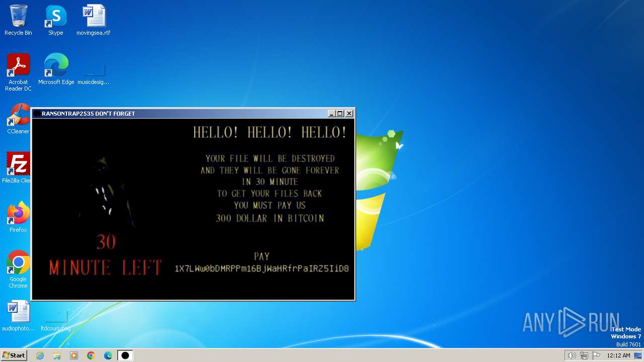Image resolution: width=644 pixels, height=362 pixels.
Task: Launch Windows Media Player from taskbar
Action: [x=74, y=355]
